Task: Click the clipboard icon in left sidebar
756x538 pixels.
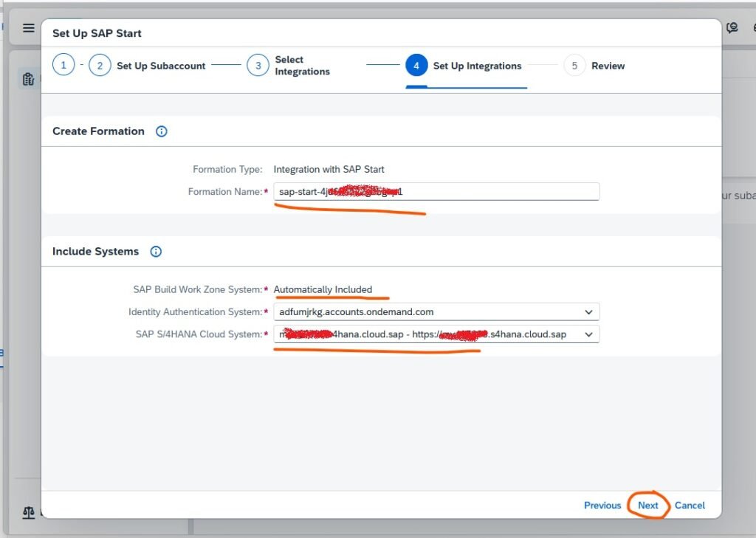Action: pyautogui.click(x=28, y=79)
